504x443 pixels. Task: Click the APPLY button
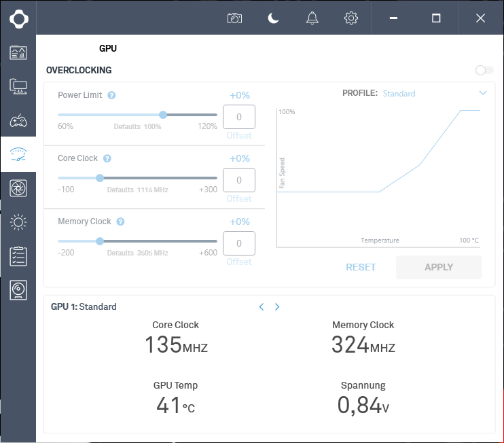[x=439, y=267]
